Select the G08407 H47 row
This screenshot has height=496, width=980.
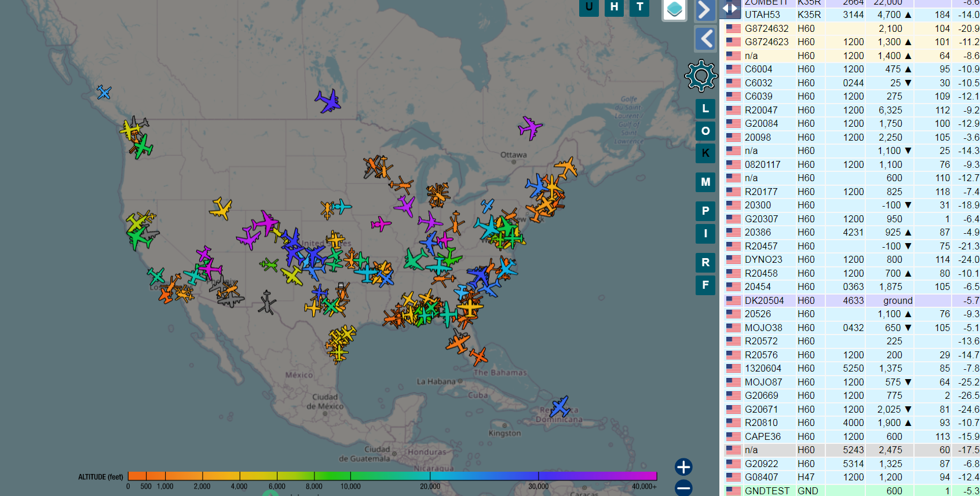tap(851, 477)
